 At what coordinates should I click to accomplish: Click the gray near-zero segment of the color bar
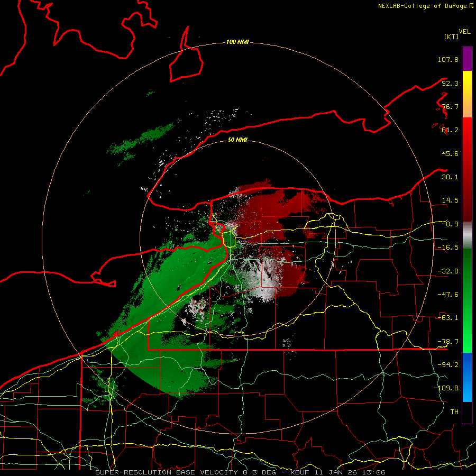pos(467,235)
